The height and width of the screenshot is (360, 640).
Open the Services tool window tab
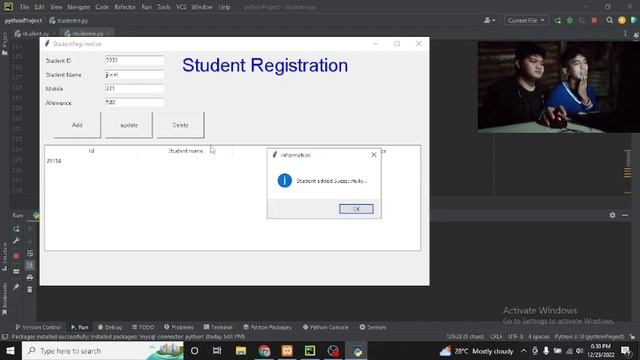point(373,327)
